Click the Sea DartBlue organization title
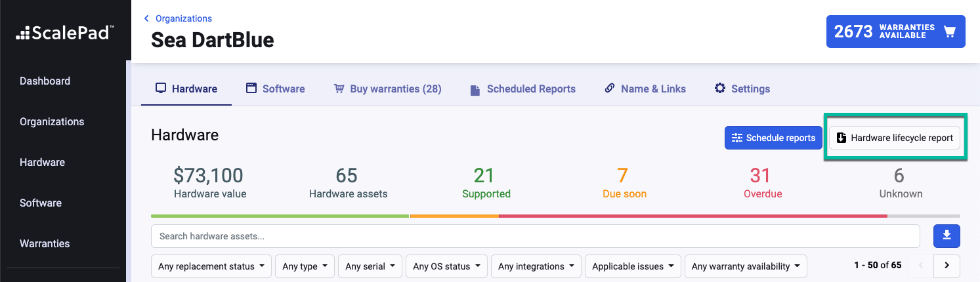This screenshot has width=980, height=282. click(213, 40)
